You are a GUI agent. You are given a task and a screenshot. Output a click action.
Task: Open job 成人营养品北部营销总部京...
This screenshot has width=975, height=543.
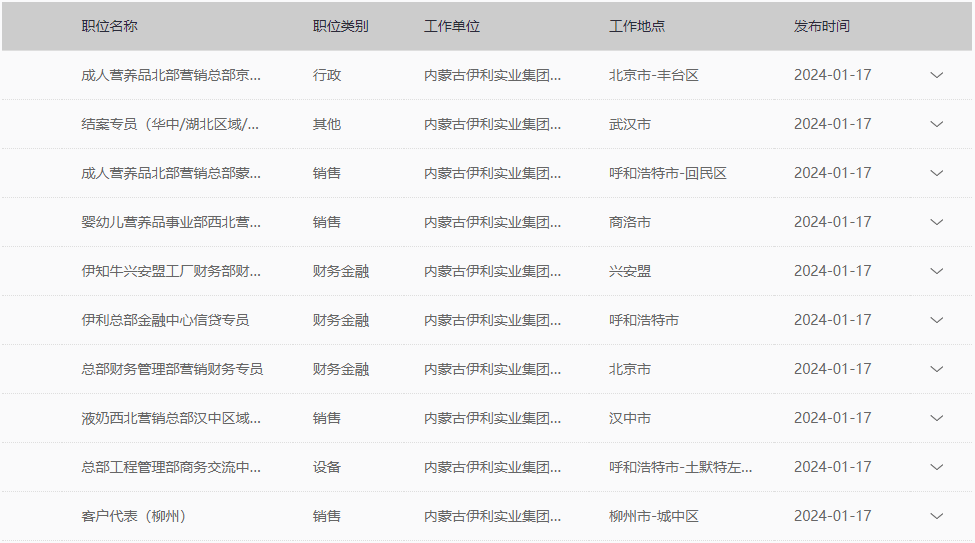[x=171, y=75]
